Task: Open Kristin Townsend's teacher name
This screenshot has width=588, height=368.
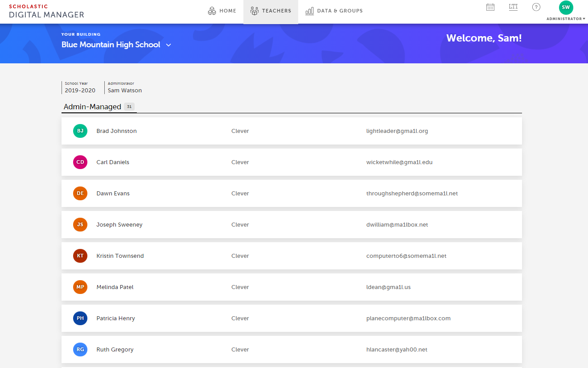Action: (120, 256)
